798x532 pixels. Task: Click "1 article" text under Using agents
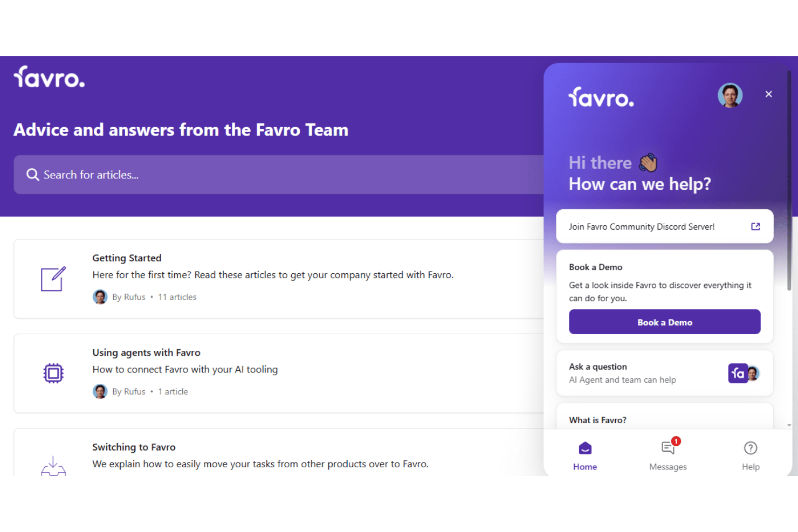pos(173,391)
